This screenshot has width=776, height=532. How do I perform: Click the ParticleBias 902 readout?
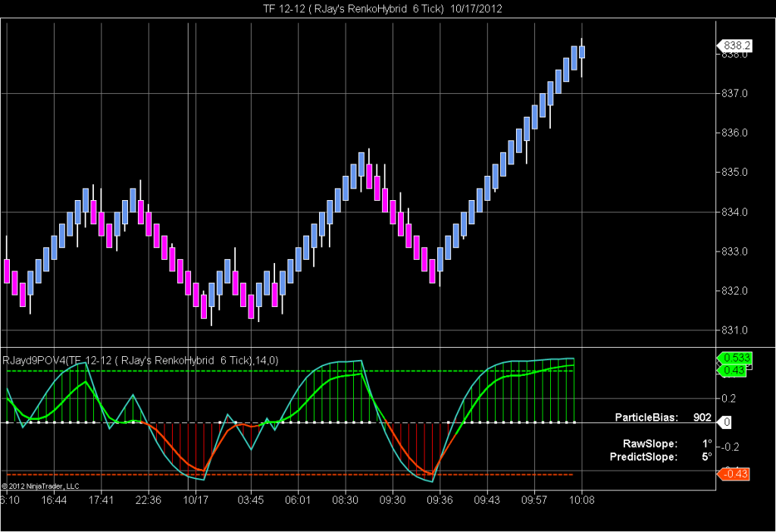coord(662,418)
